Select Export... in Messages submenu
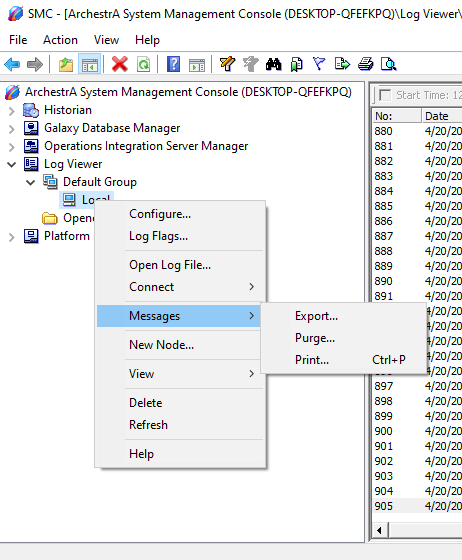The height and width of the screenshot is (560, 462). coord(344,316)
